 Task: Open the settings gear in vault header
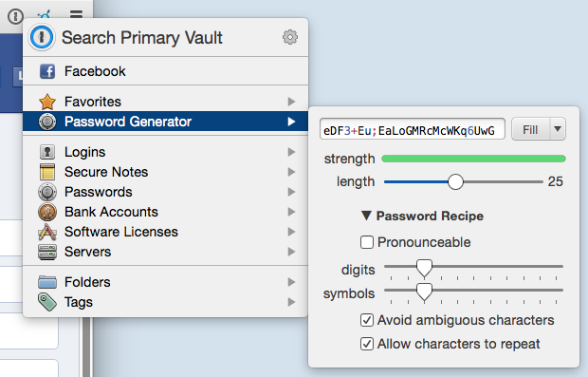coord(290,37)
